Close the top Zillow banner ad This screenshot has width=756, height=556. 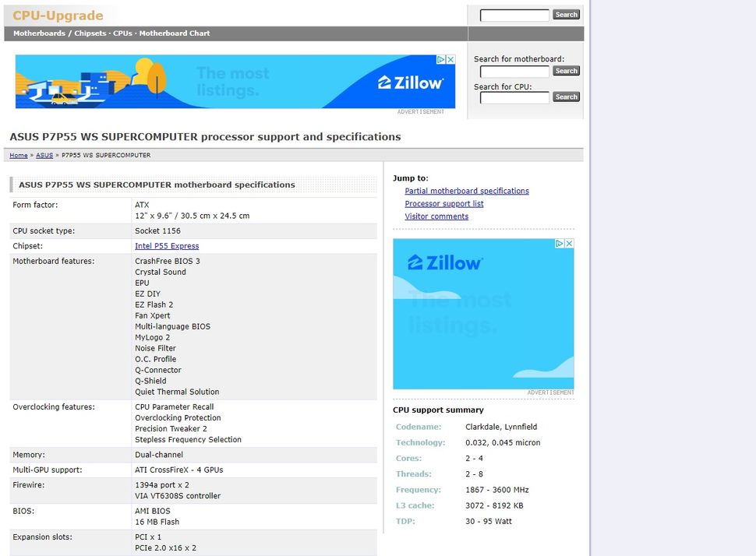tap(450, 59)
